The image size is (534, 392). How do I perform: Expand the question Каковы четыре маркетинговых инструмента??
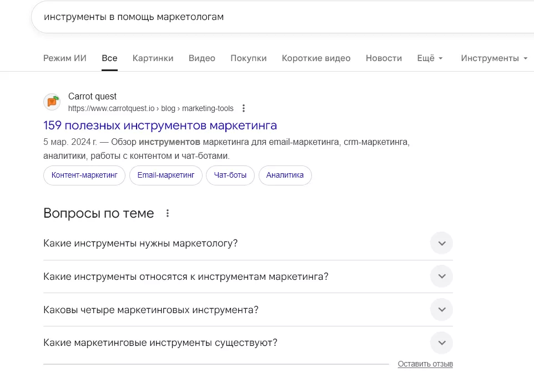click(x=441, y=309)
